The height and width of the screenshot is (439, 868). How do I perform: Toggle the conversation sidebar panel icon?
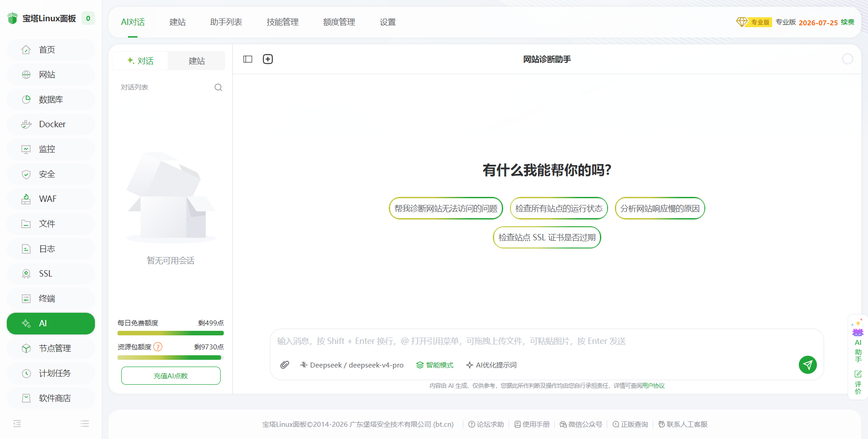[x=248, y=59]
